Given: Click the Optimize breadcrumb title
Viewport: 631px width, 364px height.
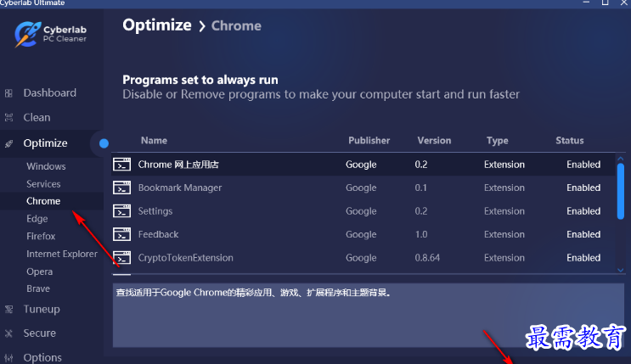Looking at the screenshot, I should [157, 25].
